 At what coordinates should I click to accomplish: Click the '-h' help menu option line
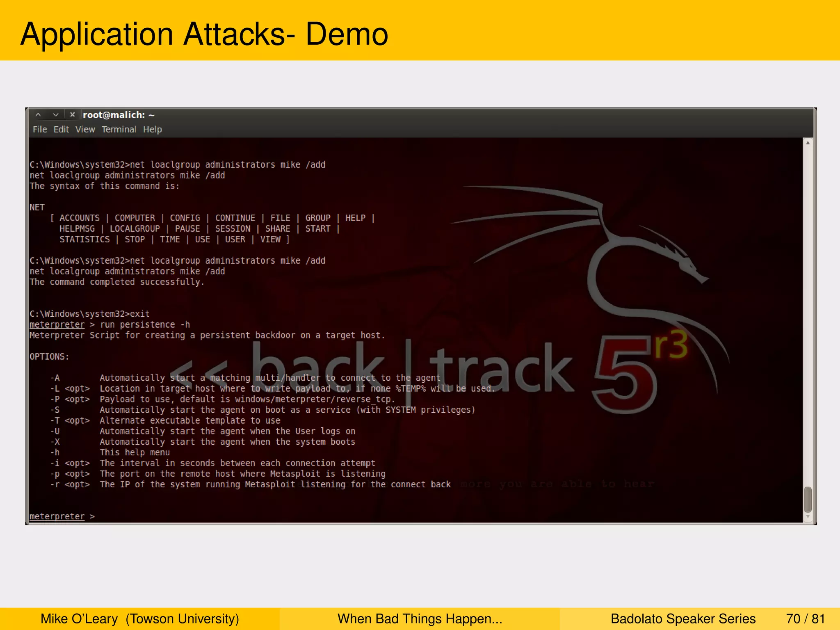pyautogui.click(x=110, y=452)
